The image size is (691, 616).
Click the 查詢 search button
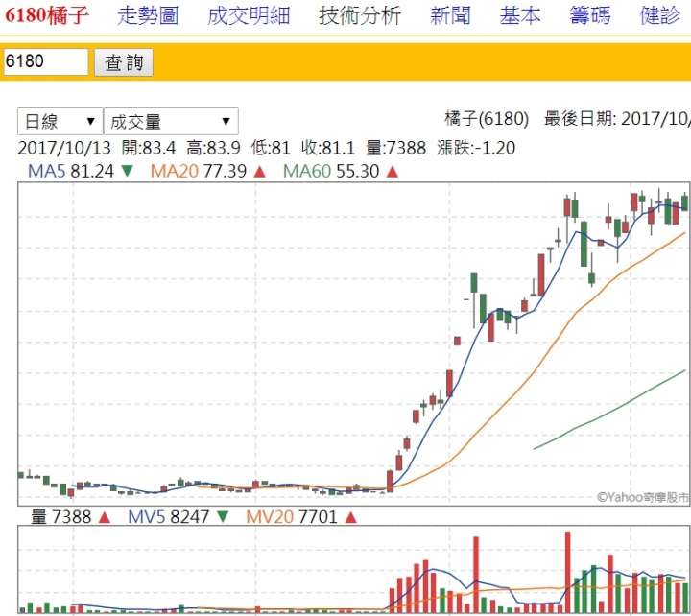click(x=124, y=62)
